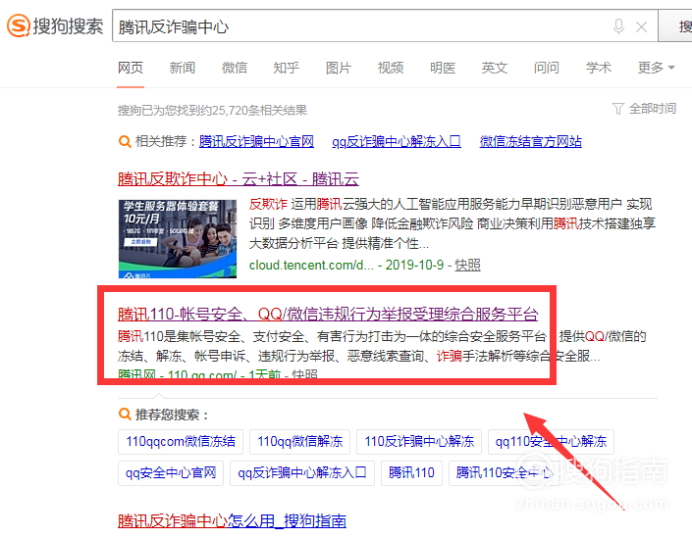Screen dimensions: 692x538
Task: Open the 学术 tab
Action: [x=599, y=68]
